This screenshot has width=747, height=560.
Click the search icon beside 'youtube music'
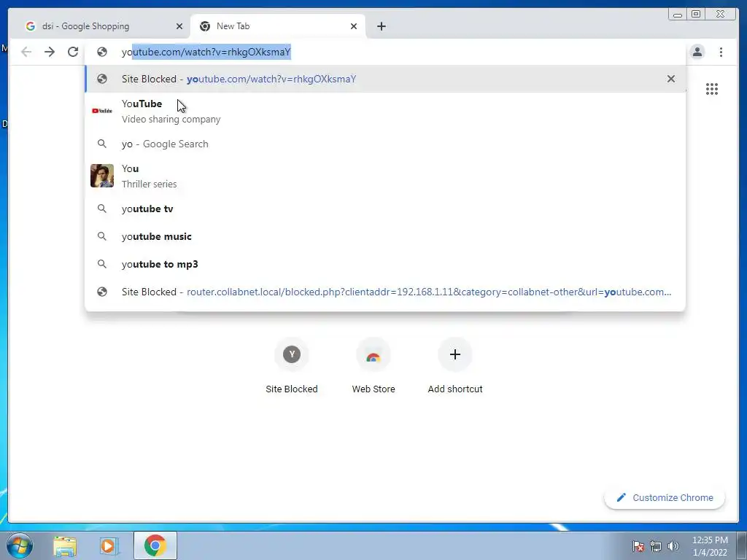102,236
